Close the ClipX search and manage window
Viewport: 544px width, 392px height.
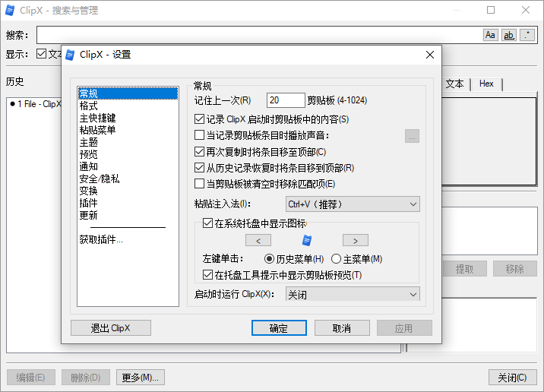click(x=526, y=10)
